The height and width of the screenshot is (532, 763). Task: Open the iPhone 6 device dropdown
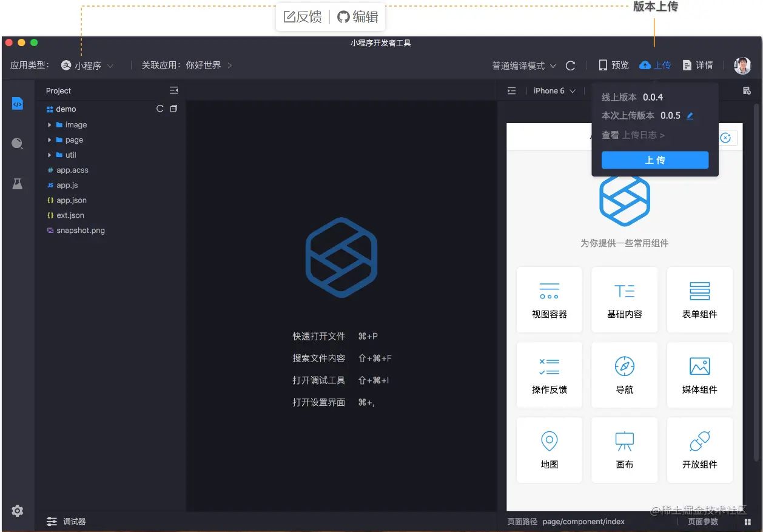click(554, 91)
